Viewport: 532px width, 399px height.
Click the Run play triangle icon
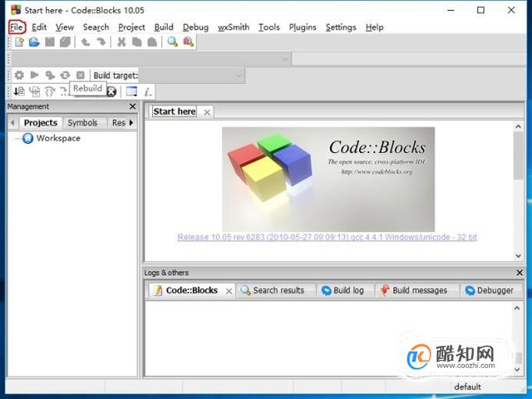[34, 75]
